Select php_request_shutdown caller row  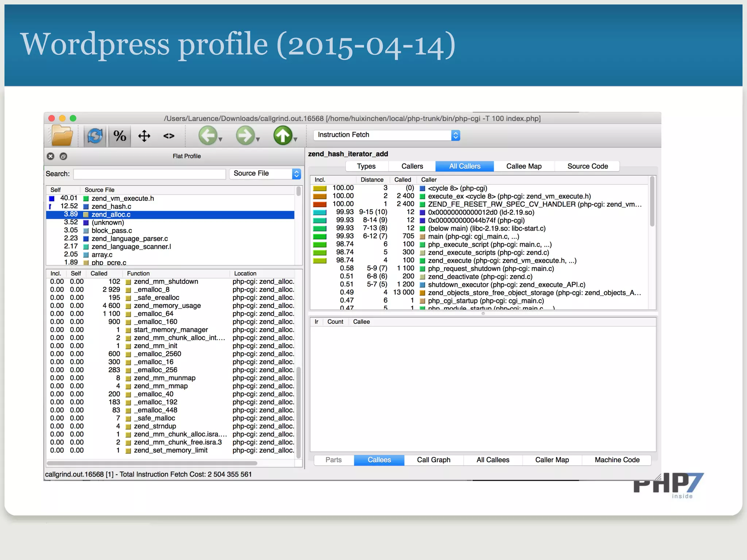tap(479, 268)
